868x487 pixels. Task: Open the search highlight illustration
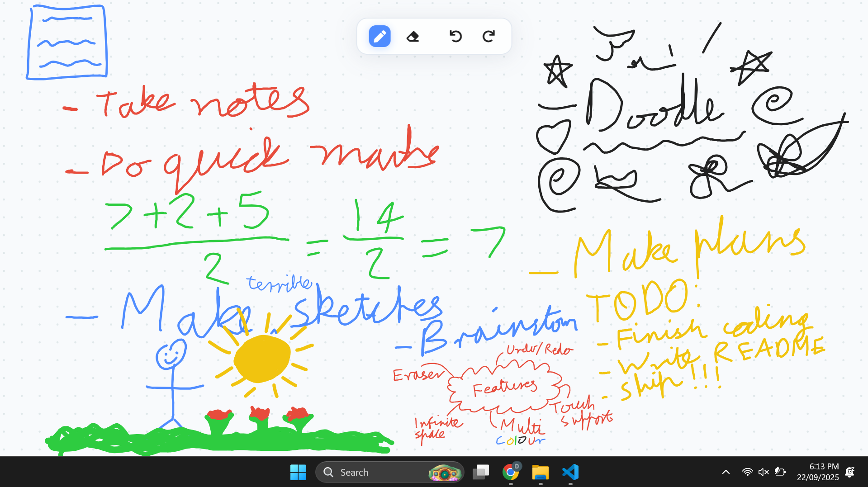[x=444, y=473]
